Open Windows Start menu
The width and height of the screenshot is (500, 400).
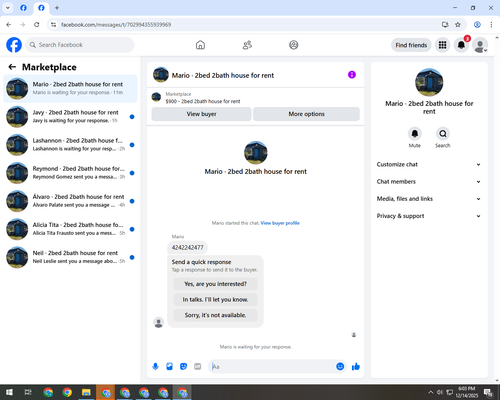pos(9,392)
